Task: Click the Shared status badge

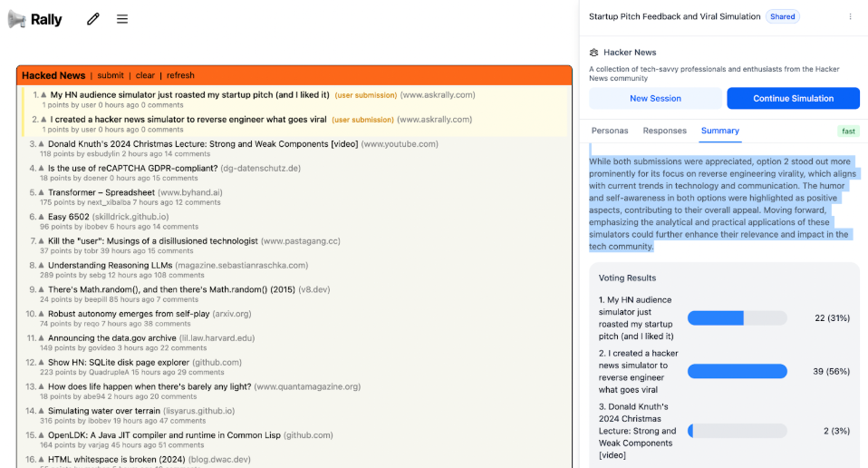Action: click(782, 16)
